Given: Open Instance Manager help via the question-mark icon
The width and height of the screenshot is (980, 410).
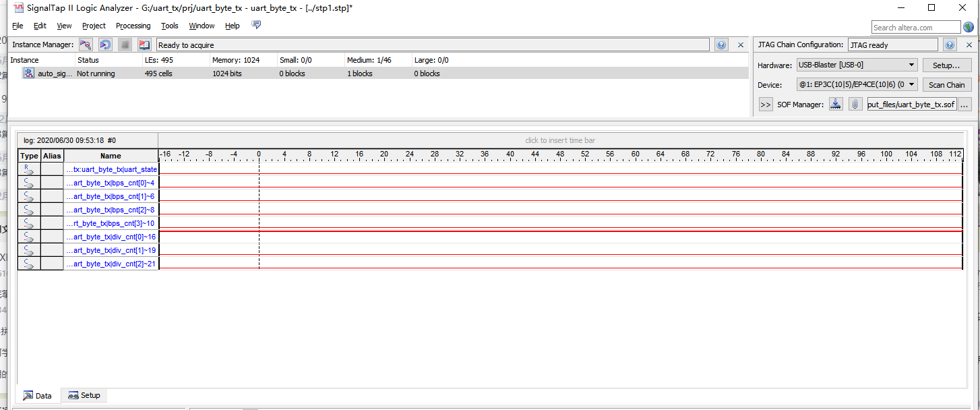Looking at the screenshot, I should 721,44.
